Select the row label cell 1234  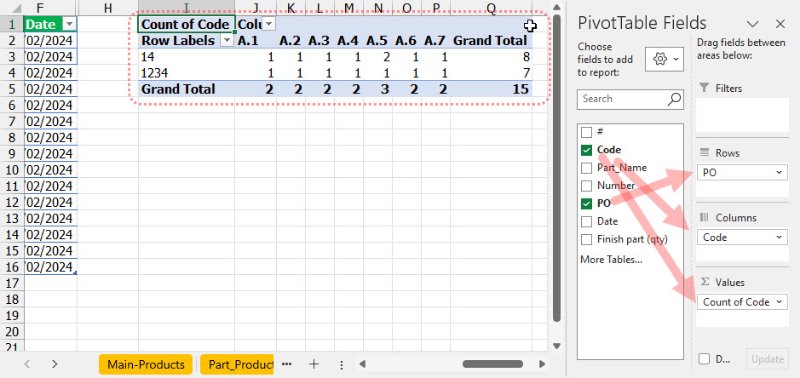[x=187, y=73]
